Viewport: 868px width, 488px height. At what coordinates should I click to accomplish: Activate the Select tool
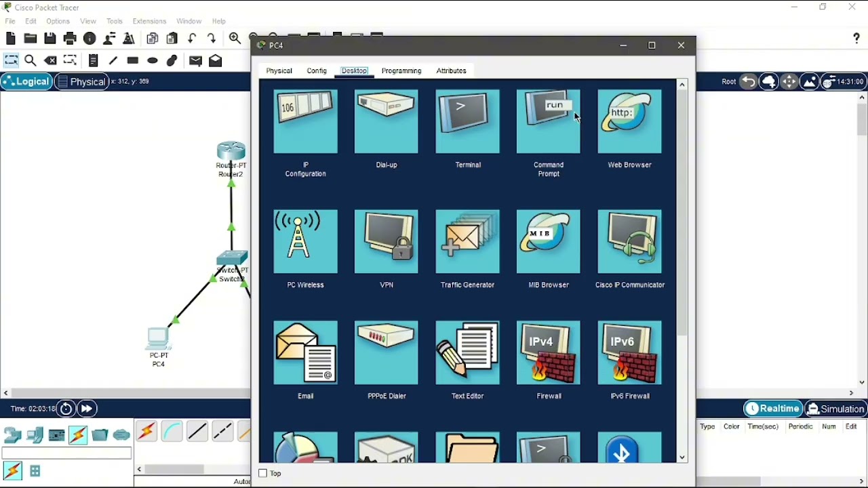coord(11,60)
